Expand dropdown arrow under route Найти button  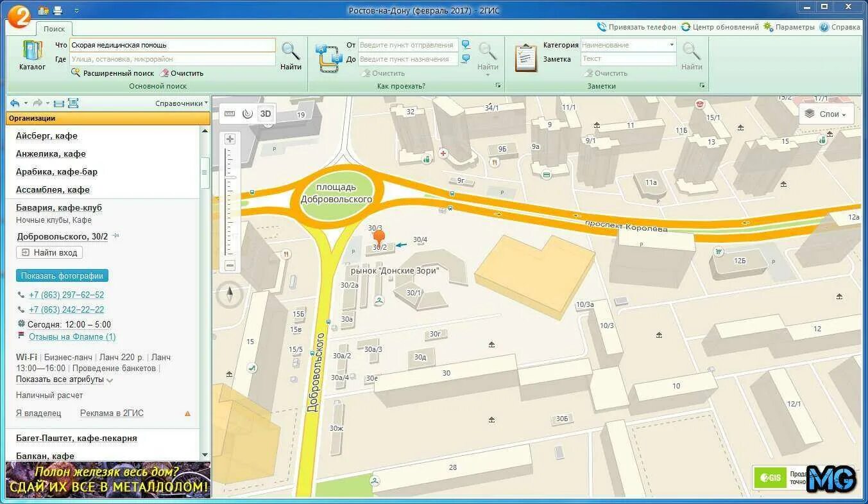point(488,74)
